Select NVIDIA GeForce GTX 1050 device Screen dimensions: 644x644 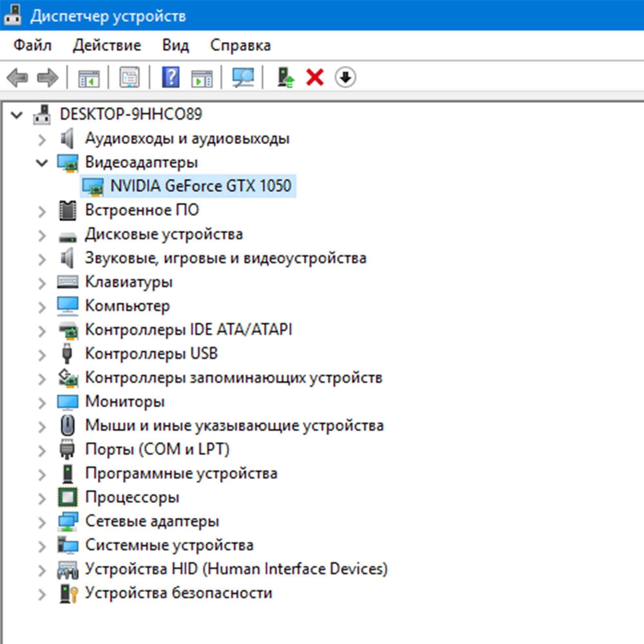click(x=188, y=186)
